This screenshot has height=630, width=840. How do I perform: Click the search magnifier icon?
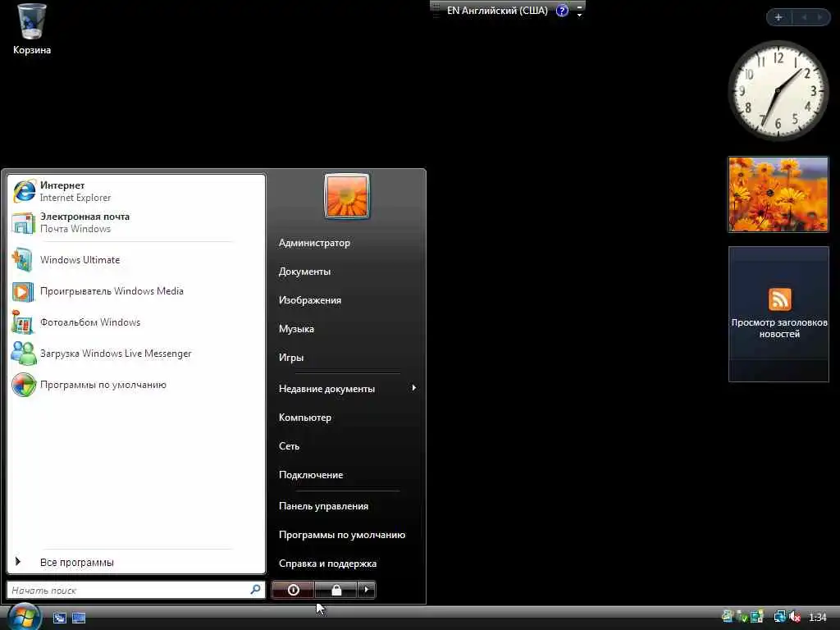[256, 589]
